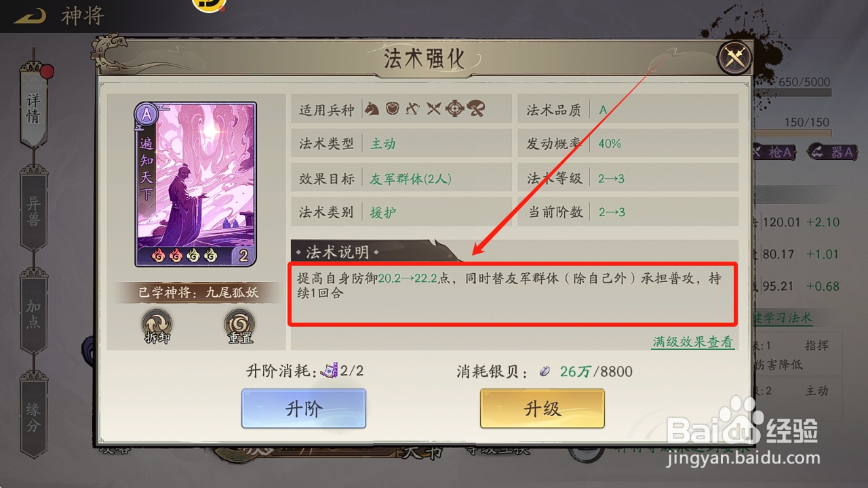The width and height of the screenshot is (868, 488).
Task: Switch to the 缘分 side tab
Action: [34, 415]
